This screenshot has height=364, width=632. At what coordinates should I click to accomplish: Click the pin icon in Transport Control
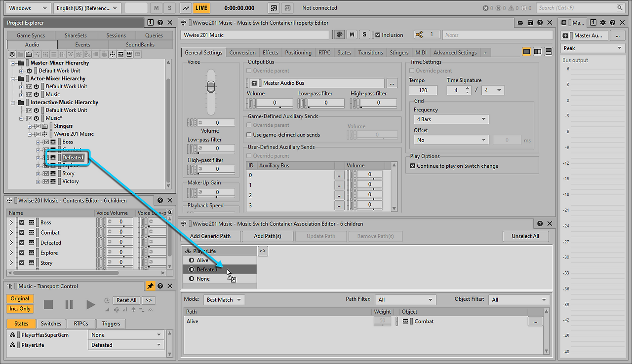150,286
